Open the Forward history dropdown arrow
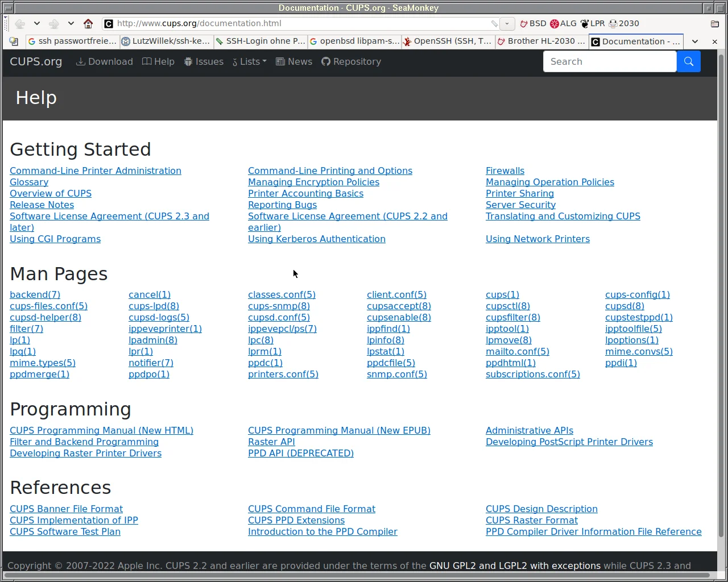The height and width of the screenshot is (582, 728). (71, 23)
